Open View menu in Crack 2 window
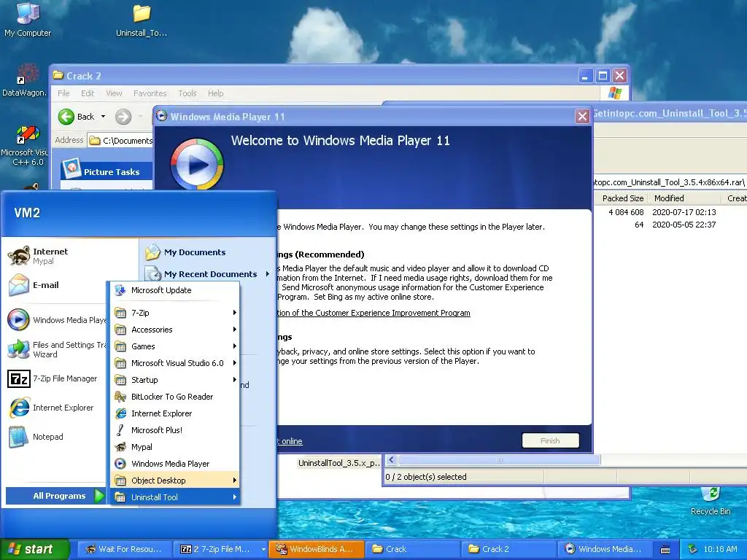The height and width of the screenshot is (560, 747). [114, 93]
